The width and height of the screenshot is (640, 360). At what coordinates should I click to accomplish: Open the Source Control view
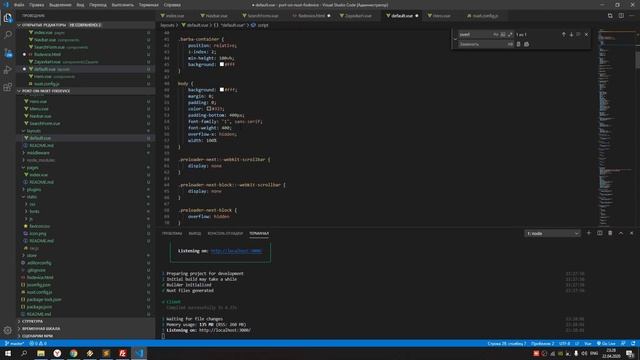(8, 53)
